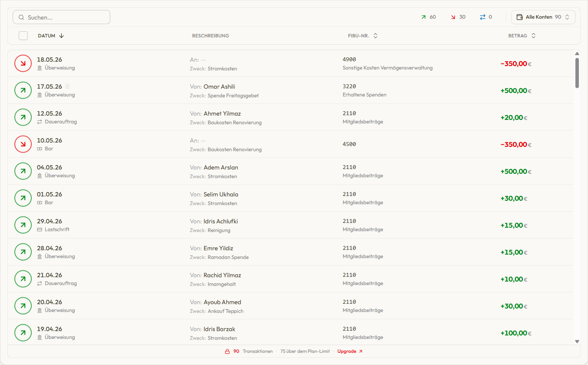Click the income arrow icon for 17.05.26

point(23,90)
